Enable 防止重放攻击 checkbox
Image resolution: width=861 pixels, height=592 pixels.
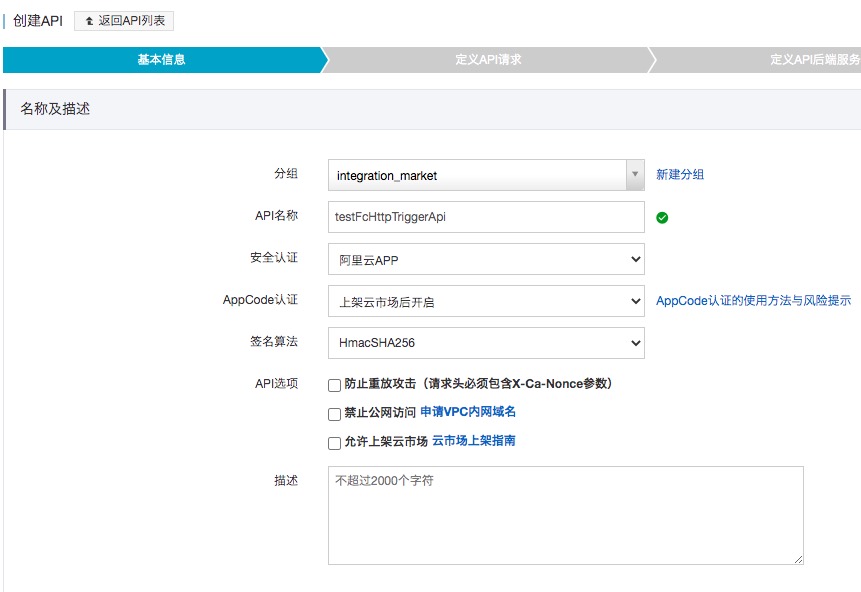334,385
